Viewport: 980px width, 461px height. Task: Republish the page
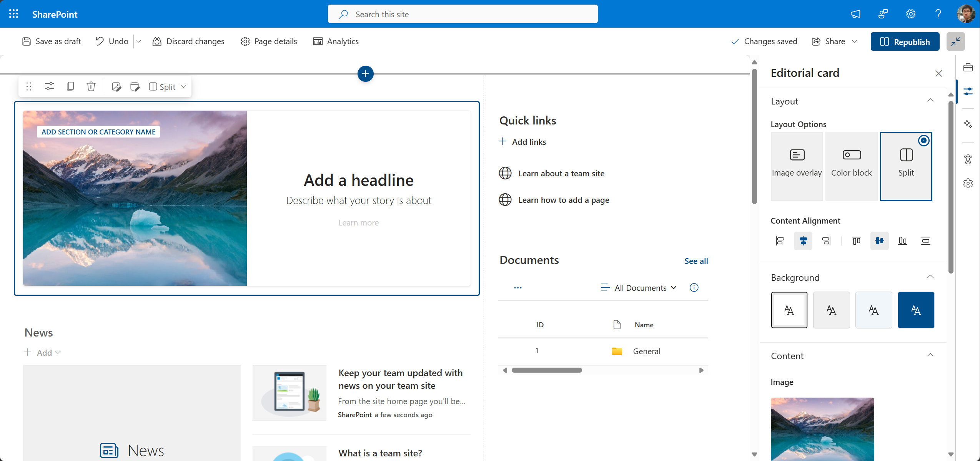pyautogui.click(x=905, y=41)
